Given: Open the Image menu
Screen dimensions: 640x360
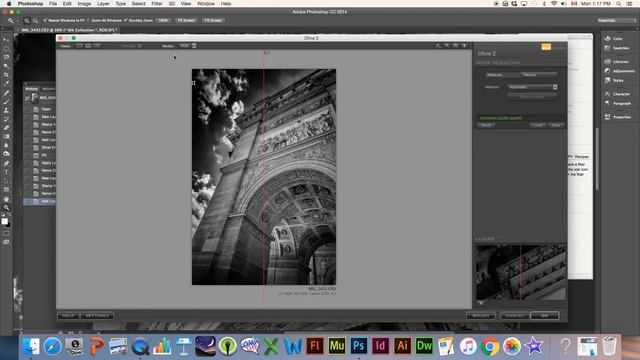Looking at the screenshot, I should click(x=84, y=4).
